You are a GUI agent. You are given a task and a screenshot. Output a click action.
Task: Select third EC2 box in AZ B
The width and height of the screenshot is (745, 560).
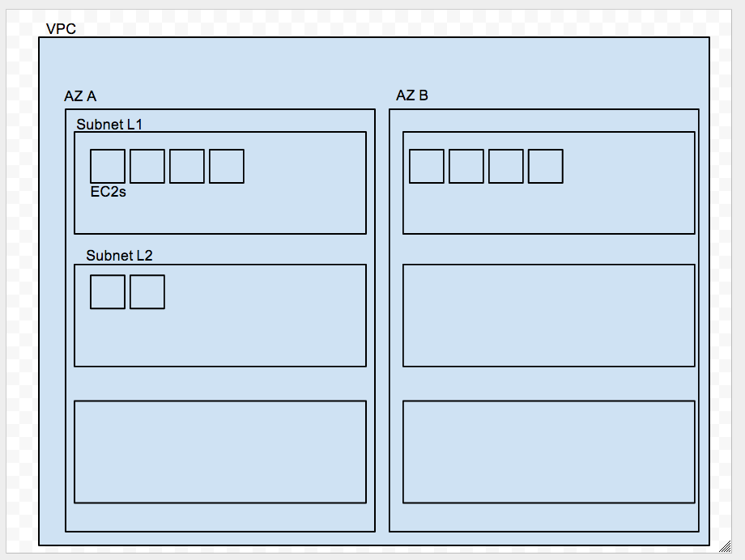pyautogui.click(x=506, y=166)
